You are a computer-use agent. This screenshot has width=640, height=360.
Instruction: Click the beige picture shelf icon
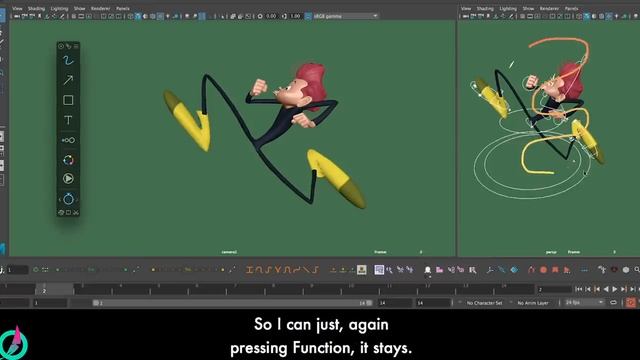point(362,270)
